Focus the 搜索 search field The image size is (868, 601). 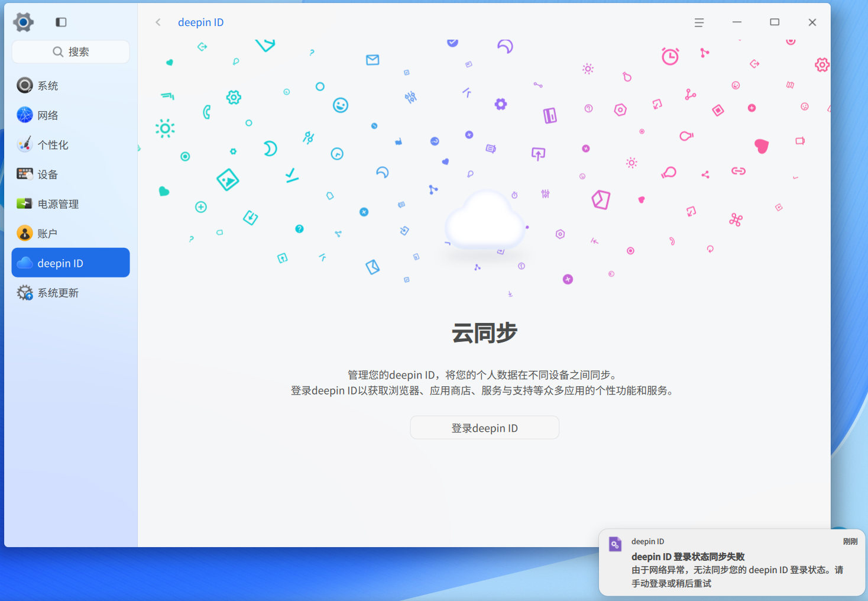(x=70, y=52)
